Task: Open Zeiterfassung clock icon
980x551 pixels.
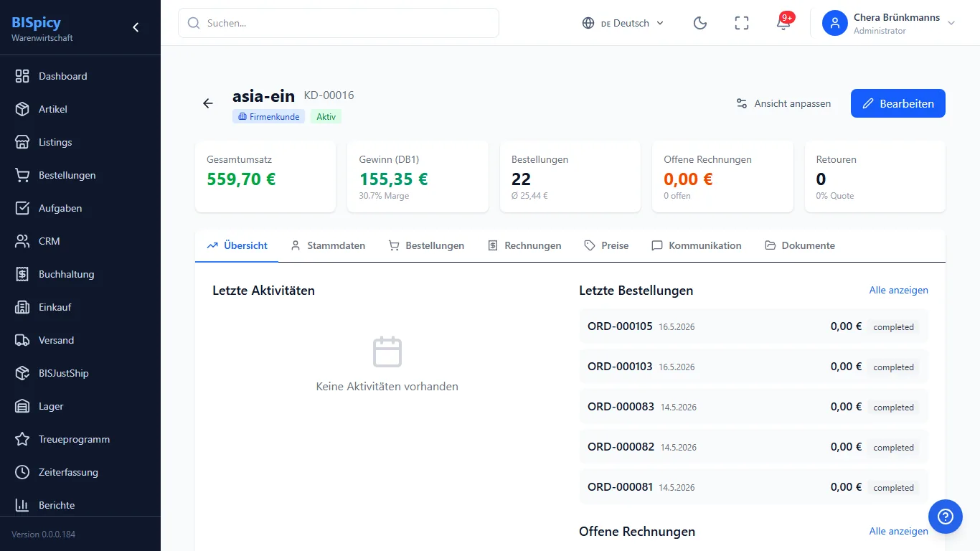Action: 22,472
